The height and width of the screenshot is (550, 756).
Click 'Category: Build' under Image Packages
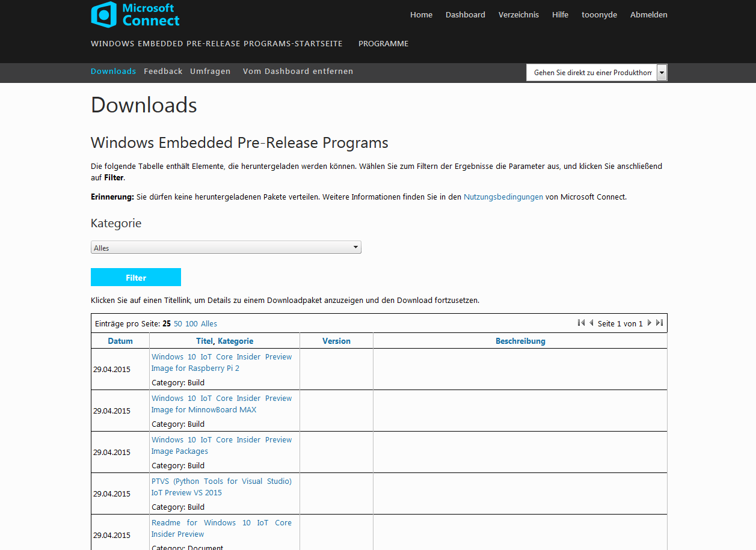(x=178, y=465)
